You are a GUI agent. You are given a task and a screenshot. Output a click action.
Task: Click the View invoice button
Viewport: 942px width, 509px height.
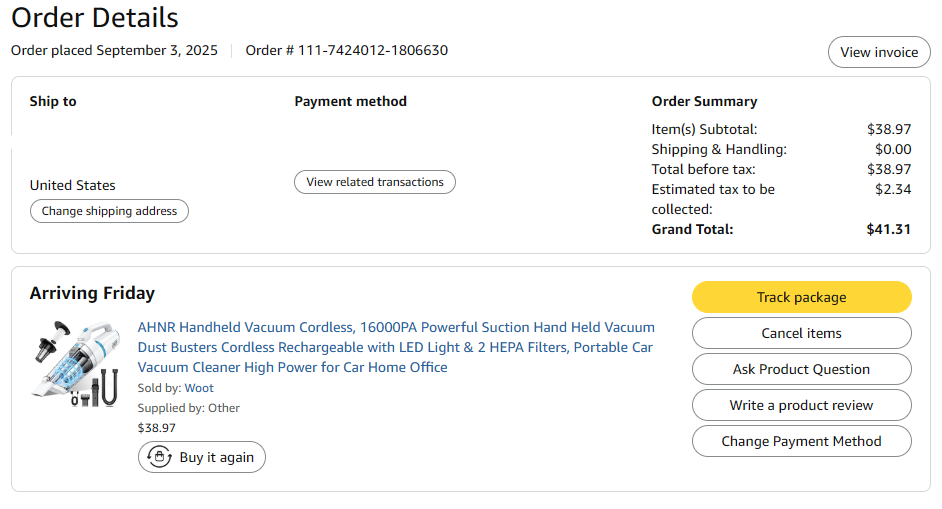pyautogui.click(x=879, y=52)
